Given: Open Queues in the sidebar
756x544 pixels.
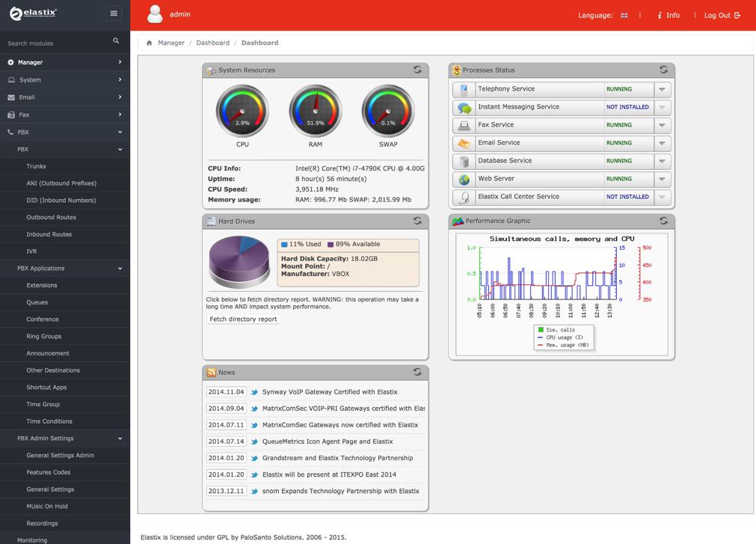Looking at the screenshot, I should (x=37, y=302).
